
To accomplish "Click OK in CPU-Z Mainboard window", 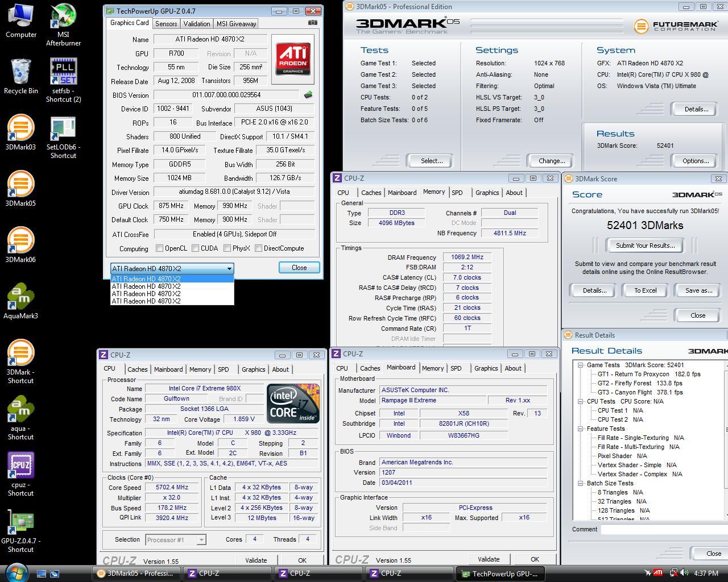I will [x=534, y=559].
